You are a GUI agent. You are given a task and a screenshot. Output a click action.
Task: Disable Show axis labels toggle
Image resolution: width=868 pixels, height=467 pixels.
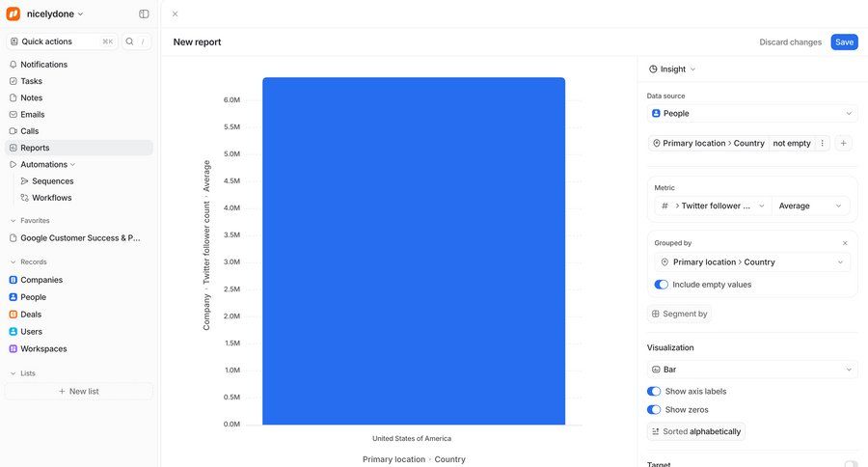pos(654,392)
